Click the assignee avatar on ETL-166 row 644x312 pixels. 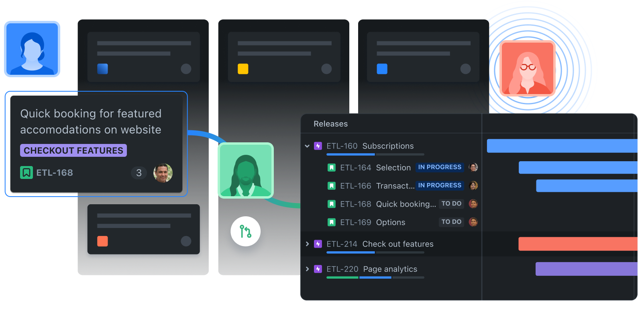coord(473,185)
